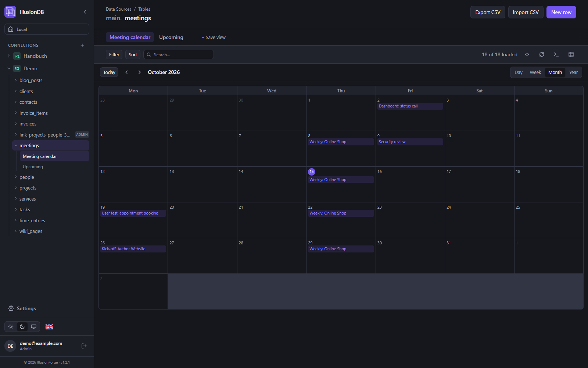This screenshot has width=588, height=368.
Task: Open the Settings gear entry
Action: [22, 308]
